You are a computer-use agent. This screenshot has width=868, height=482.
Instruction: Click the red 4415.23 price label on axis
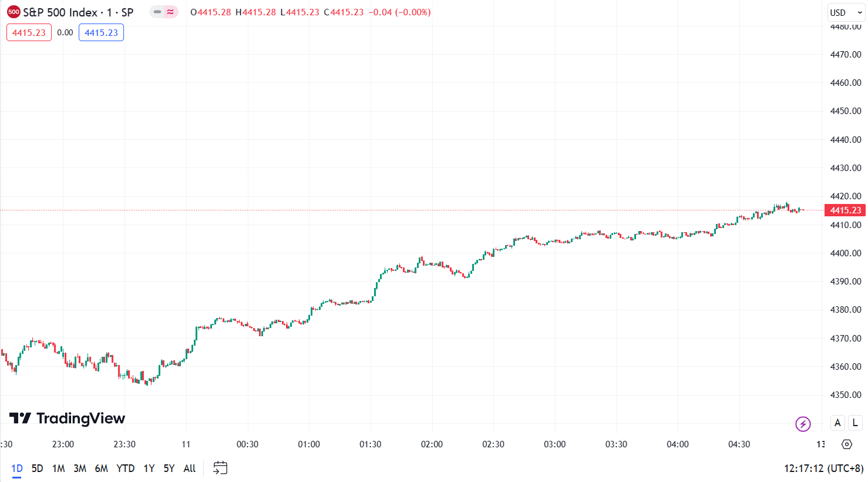click(845, 210)
